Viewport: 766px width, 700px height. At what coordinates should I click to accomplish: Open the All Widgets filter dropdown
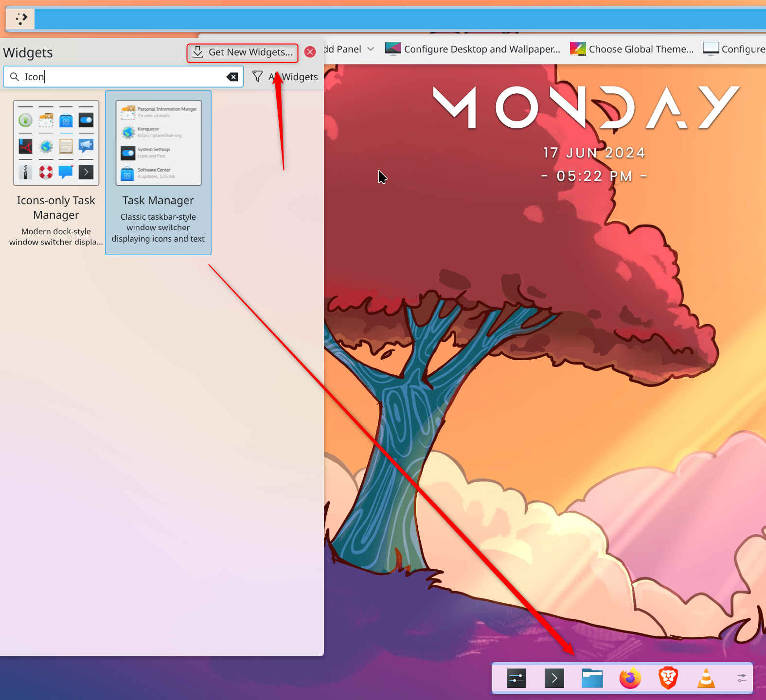point(285,77)
